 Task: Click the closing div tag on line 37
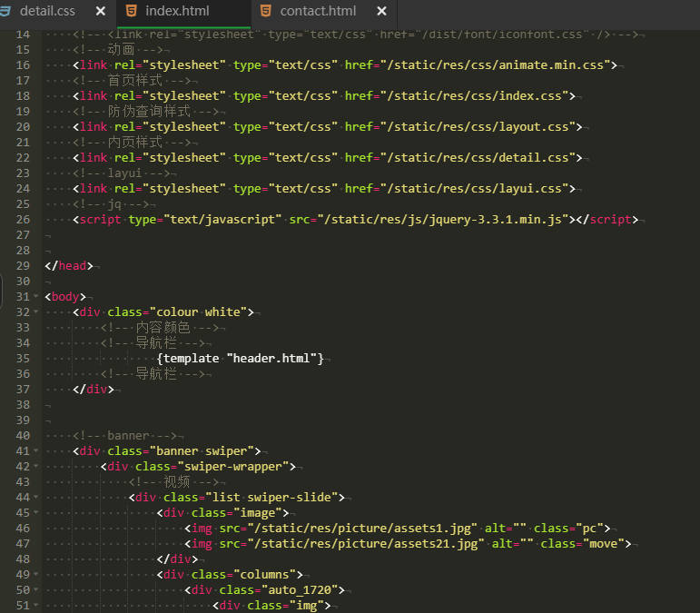point(94,390)
